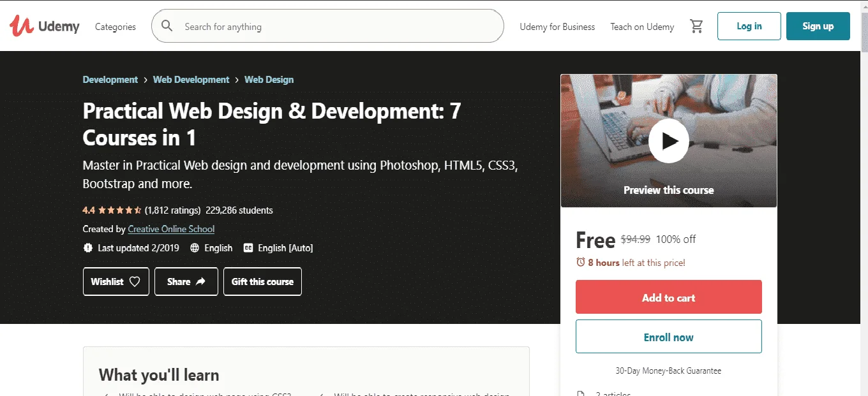Click the 229,286 students text
868x396 pixels.
(239, 210)
